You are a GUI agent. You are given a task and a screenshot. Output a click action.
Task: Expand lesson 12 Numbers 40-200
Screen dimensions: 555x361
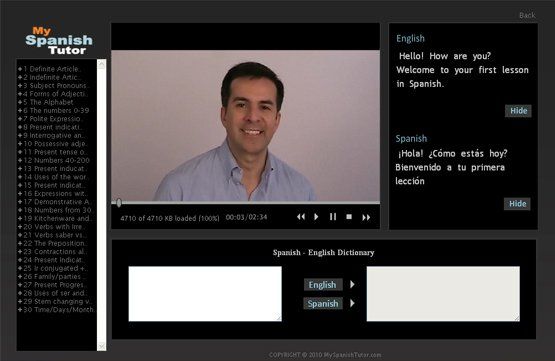[x=20, y=160]
